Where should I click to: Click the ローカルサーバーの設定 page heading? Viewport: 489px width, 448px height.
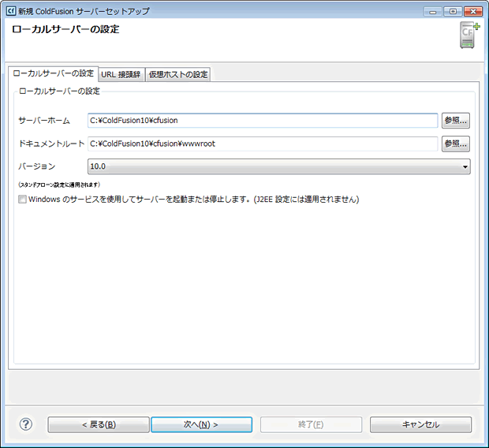[x=65, y=29]
